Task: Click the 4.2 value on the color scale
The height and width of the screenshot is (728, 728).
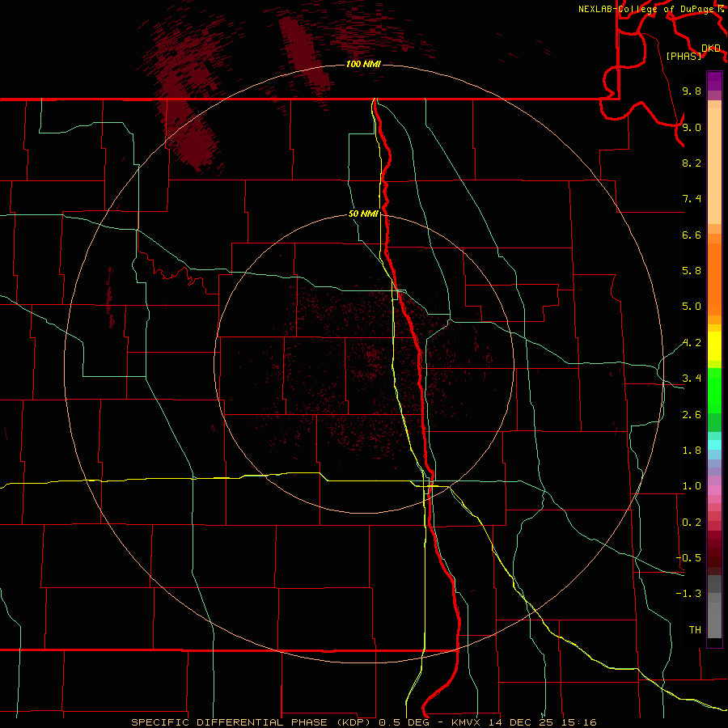Action: [692, 343]
